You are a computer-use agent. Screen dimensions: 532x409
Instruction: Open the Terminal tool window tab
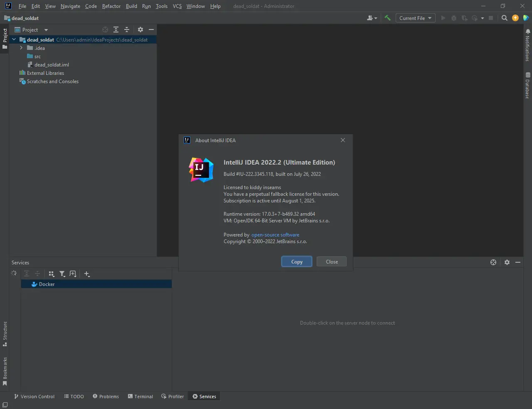pos(140,397)
